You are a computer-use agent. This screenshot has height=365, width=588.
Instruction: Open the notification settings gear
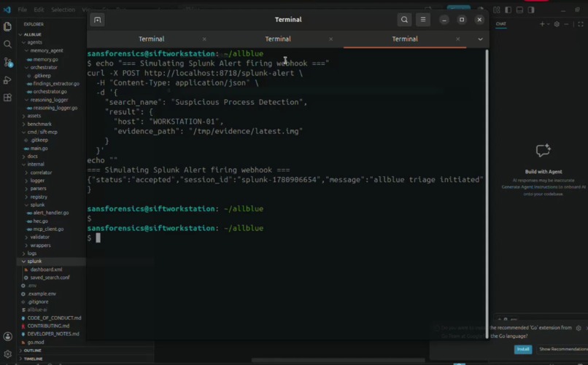(x=579, y=328)
